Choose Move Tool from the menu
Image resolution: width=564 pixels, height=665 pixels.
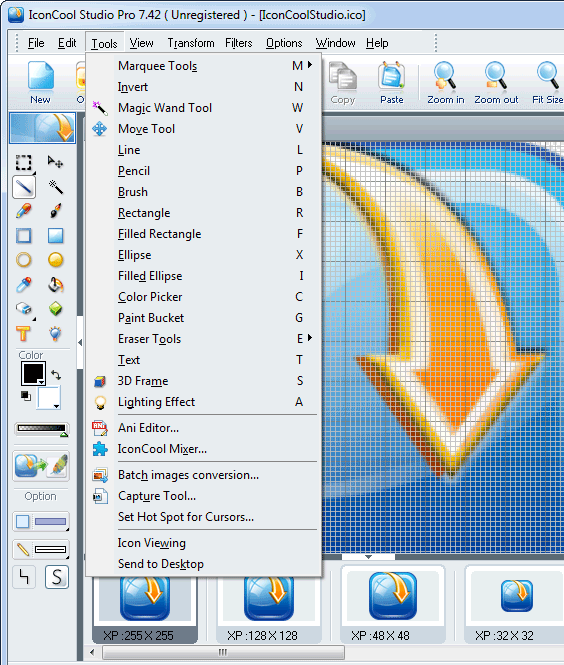(204, 129)
